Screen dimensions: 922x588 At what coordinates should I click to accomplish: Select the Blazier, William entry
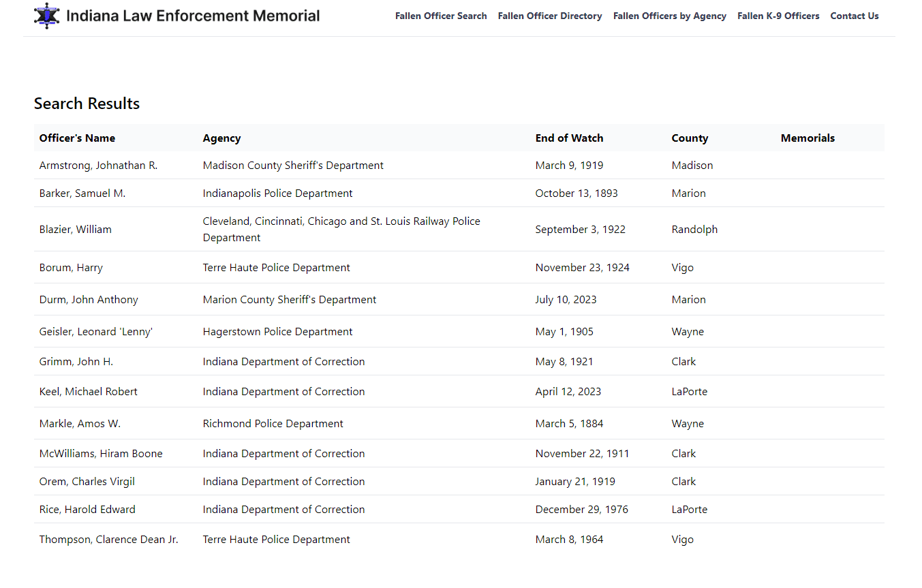(76, 230)
